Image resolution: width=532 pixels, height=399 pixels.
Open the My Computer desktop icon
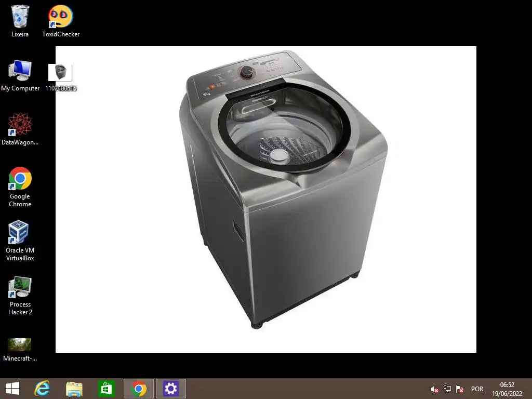click(x=20, y=75)
